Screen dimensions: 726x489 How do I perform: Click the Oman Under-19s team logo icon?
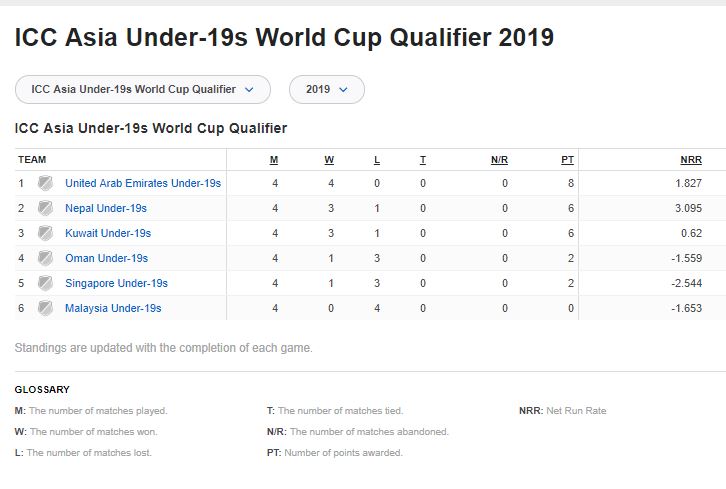coord(45,258)
